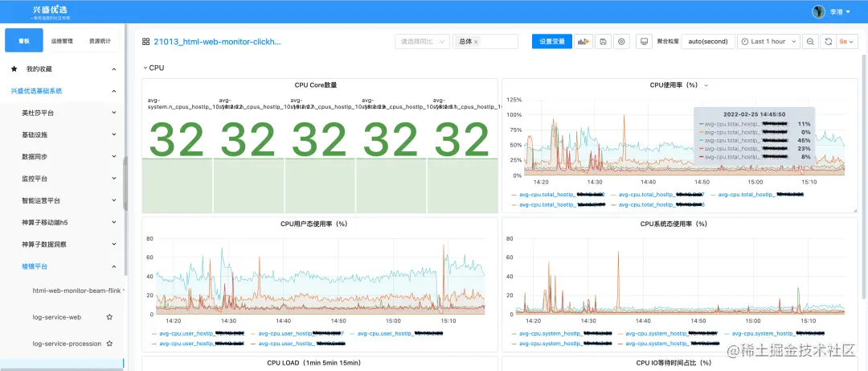Switch to the 看板 tab

pos(24,40)
